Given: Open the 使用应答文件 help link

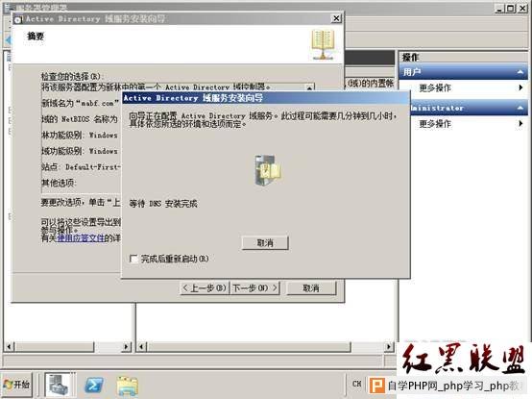Looking at the screenshot, I should click(81, 238).
